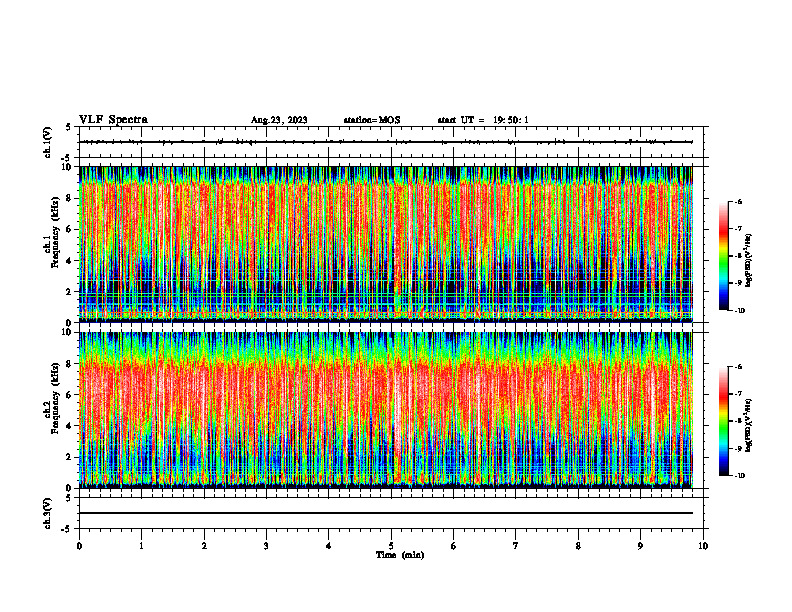792x612 pixels.
Task: Select the ch.1 colorbar log(PSD) label
Action: [x=748, y=261]
